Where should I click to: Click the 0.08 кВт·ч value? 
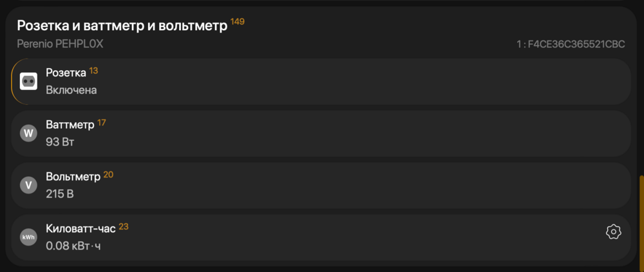click(x=73, y=246)
